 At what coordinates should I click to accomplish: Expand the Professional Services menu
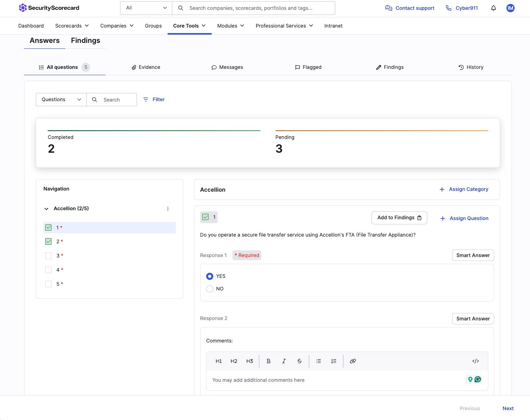click(284, 26)
